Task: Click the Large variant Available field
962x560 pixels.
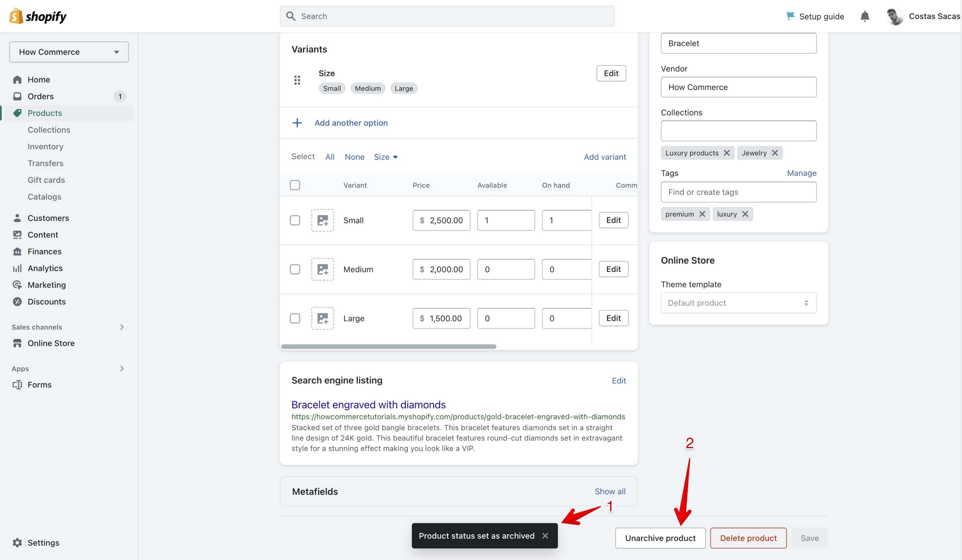Action: (x=506, y=318)
